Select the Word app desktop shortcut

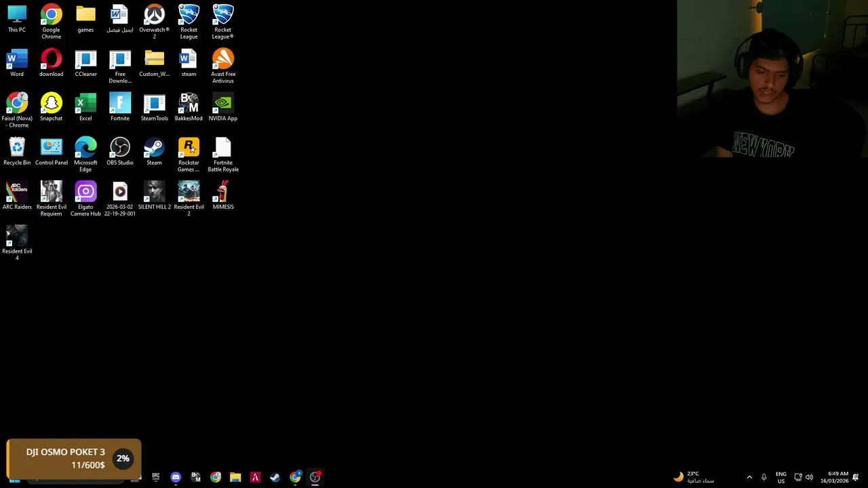tap(17, 63)
